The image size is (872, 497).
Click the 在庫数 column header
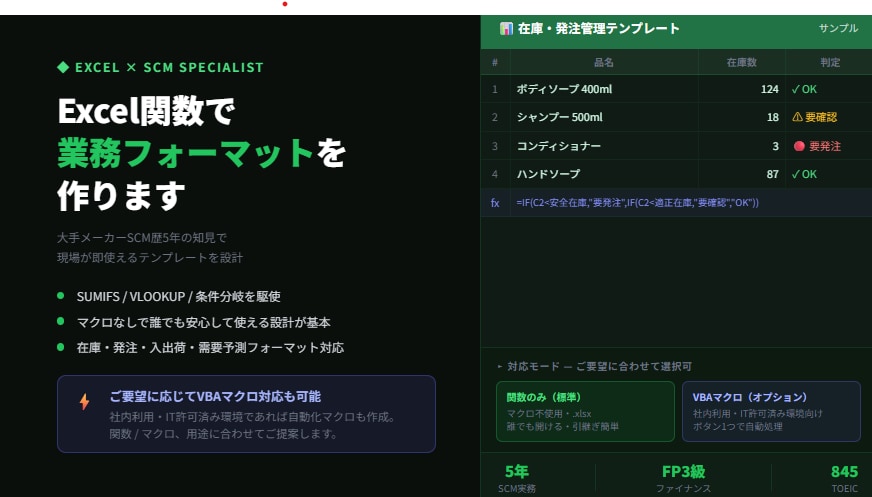tap(741, 62)
